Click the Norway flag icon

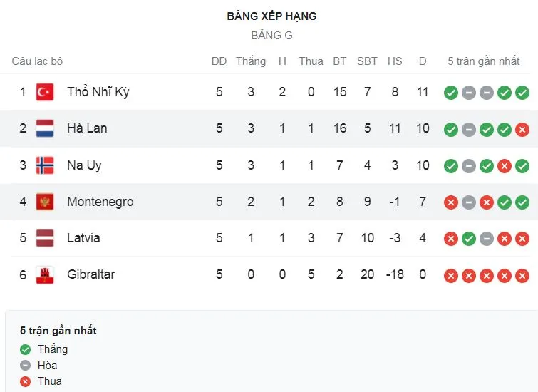point(45,165)
